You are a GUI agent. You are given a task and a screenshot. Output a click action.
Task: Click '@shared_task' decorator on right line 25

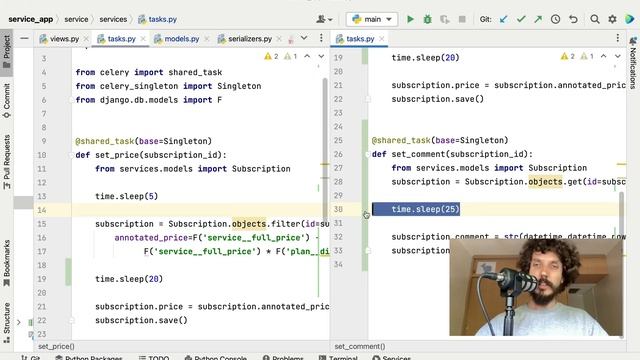pyautogui.click(x=401, y=140)
